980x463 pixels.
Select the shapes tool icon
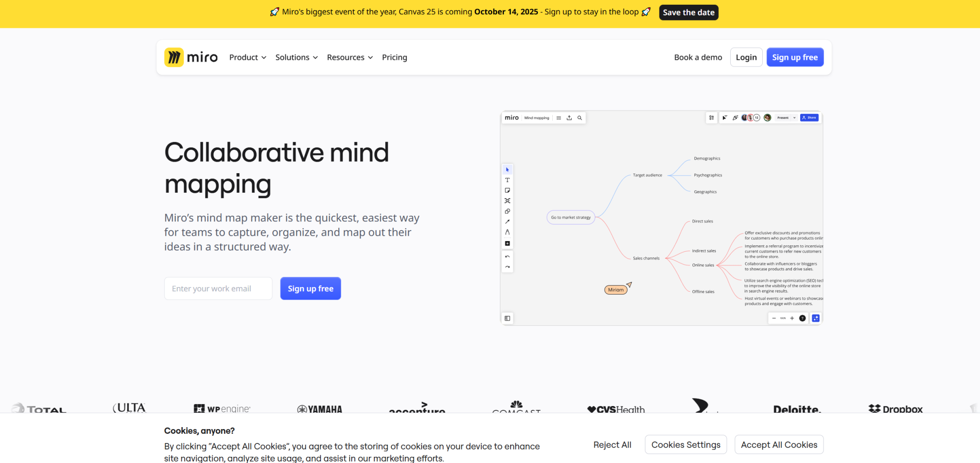(507, 211)
